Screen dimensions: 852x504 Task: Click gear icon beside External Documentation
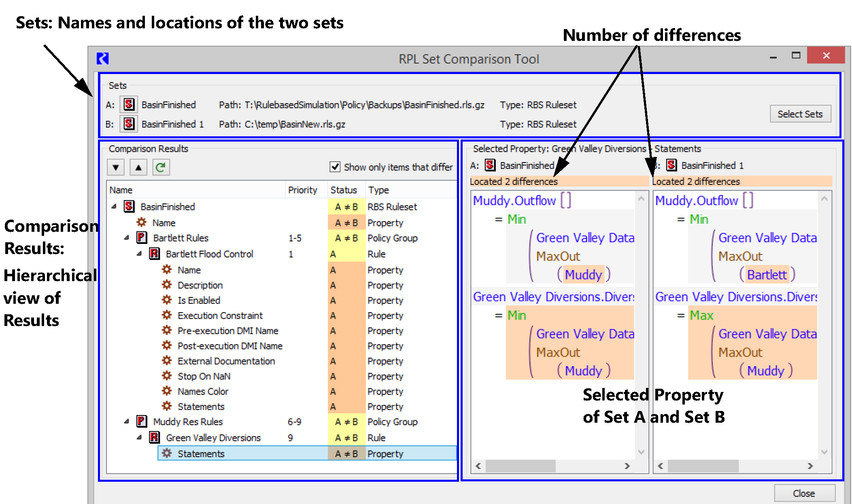[x=167, y=361]
